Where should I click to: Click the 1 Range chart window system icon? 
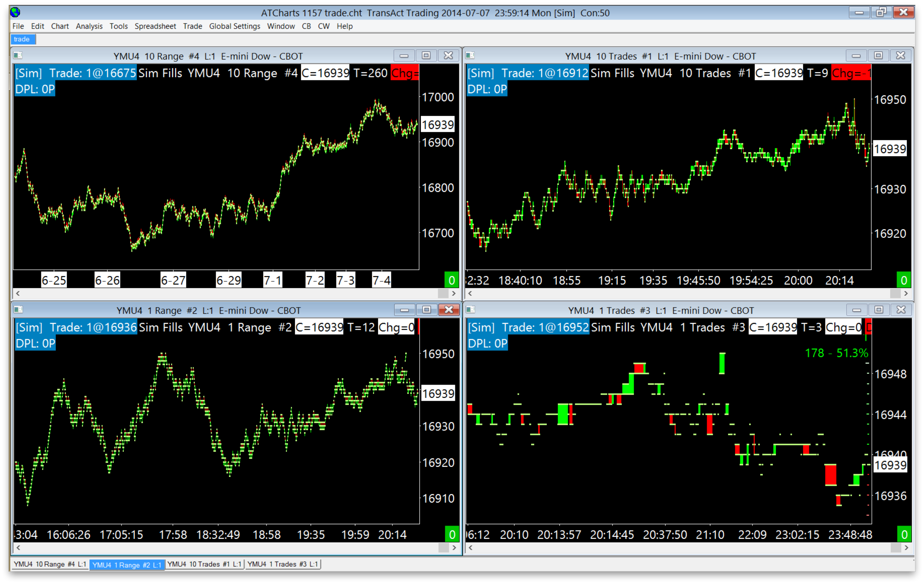coord(19,310)
